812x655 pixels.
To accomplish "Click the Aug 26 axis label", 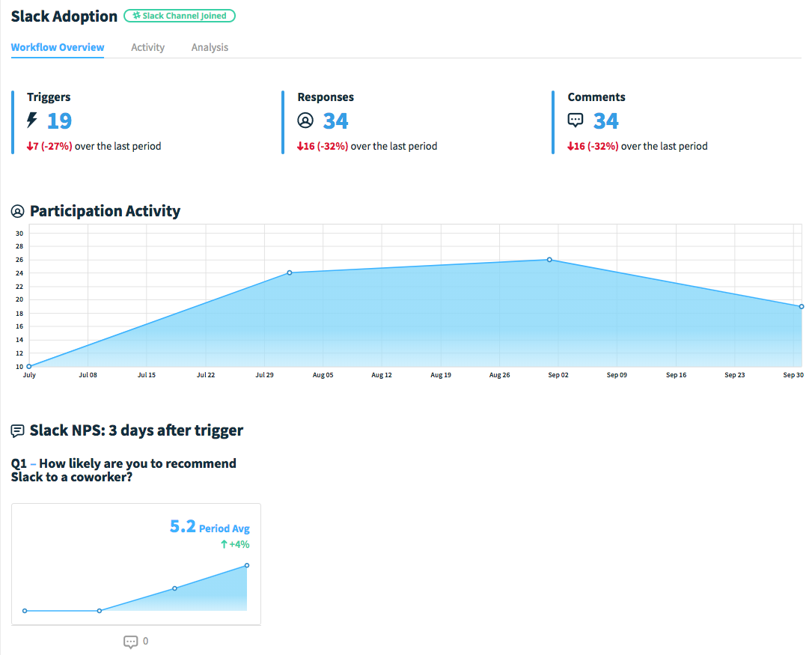I will pyautogui.click(x=499, y=375).
